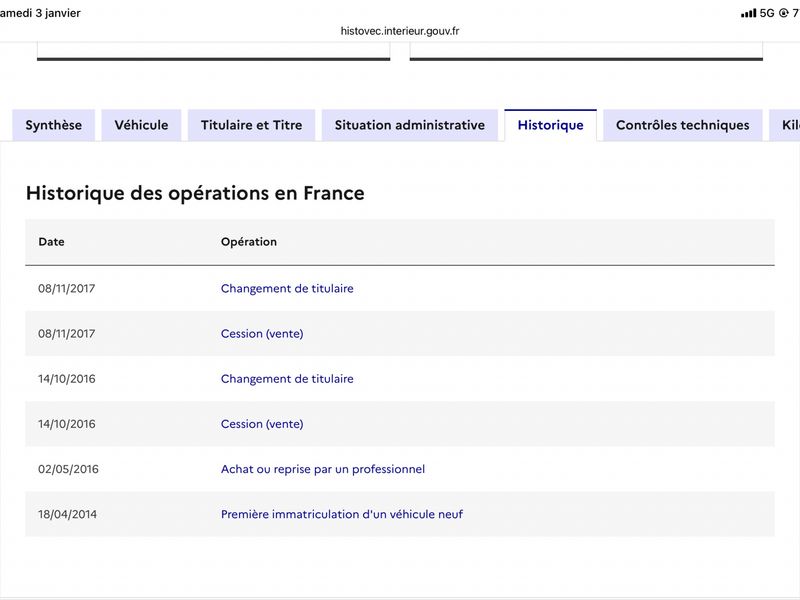Select the first 08/11/2017 date cell
The height and width of the screenshot is (600, 800).
tap(66, 288)
